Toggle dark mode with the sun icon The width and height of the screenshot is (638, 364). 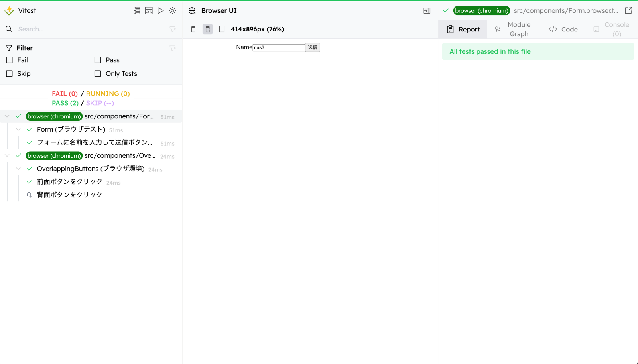(x=172, y=11)
